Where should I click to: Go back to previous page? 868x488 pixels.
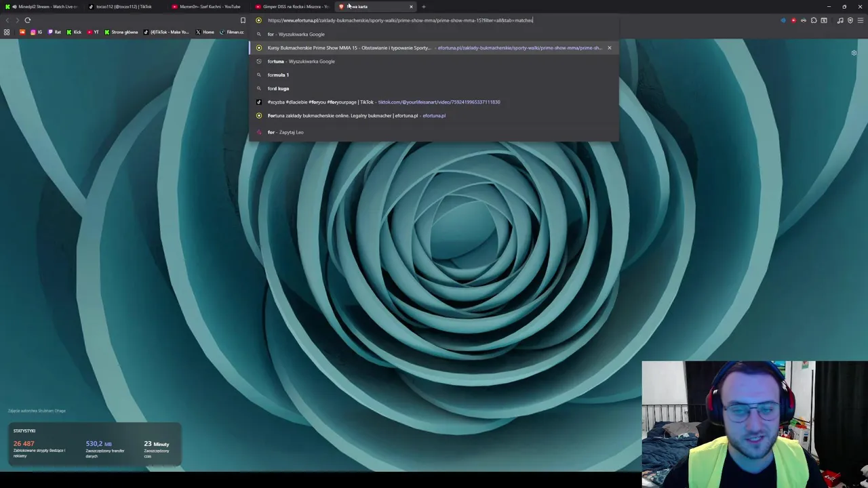(7, 20)
